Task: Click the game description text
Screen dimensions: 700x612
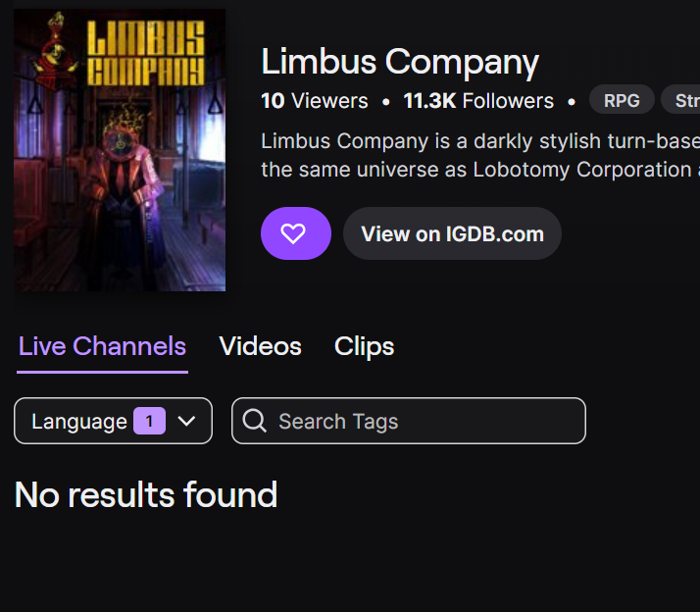Action: 480,155
